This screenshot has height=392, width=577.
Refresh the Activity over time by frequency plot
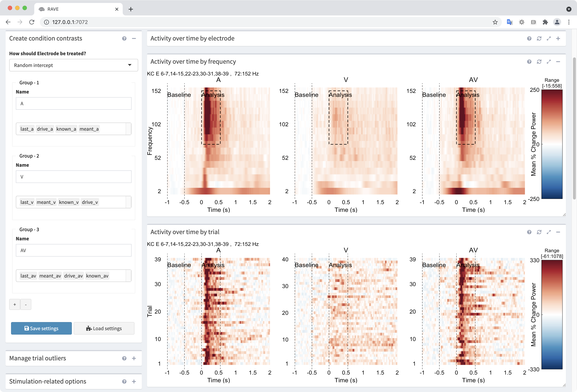[539, 61]
